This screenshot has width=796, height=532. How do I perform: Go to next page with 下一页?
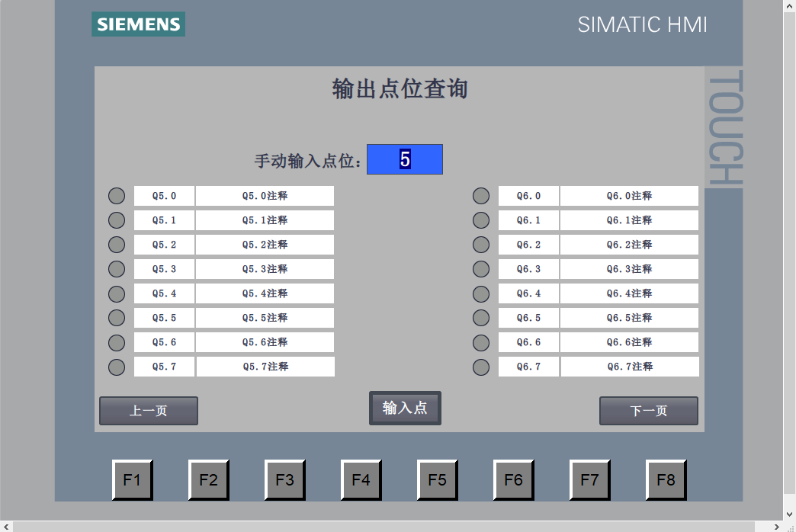click(x=648, y=411)
